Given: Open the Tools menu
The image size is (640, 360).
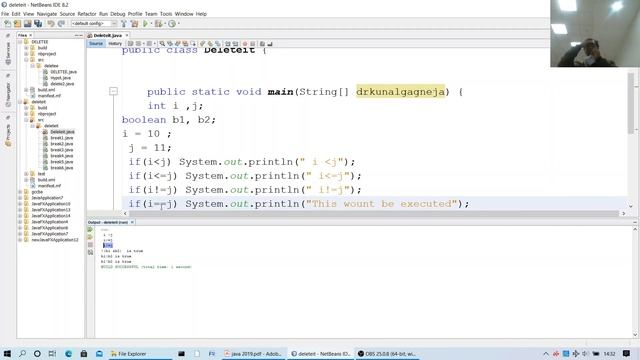Looking at the screenshot, I should pyautogui.click(x=166, y=14).
